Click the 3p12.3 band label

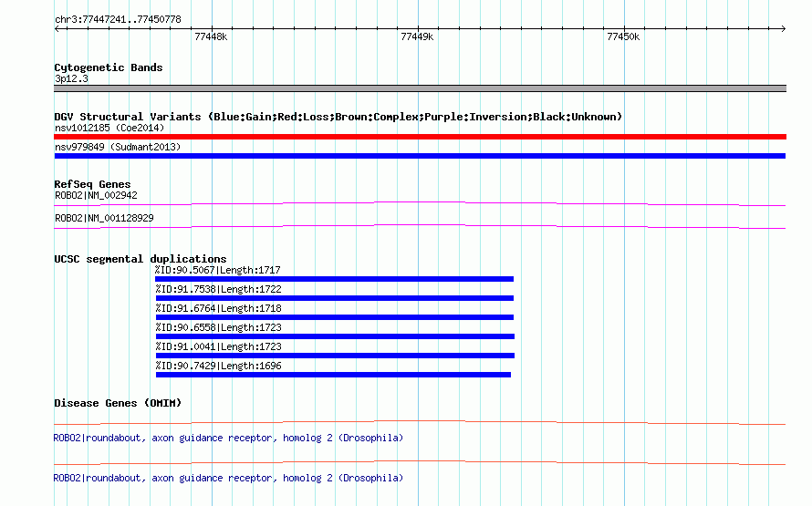pyautogui.click(x=71, y=78)
